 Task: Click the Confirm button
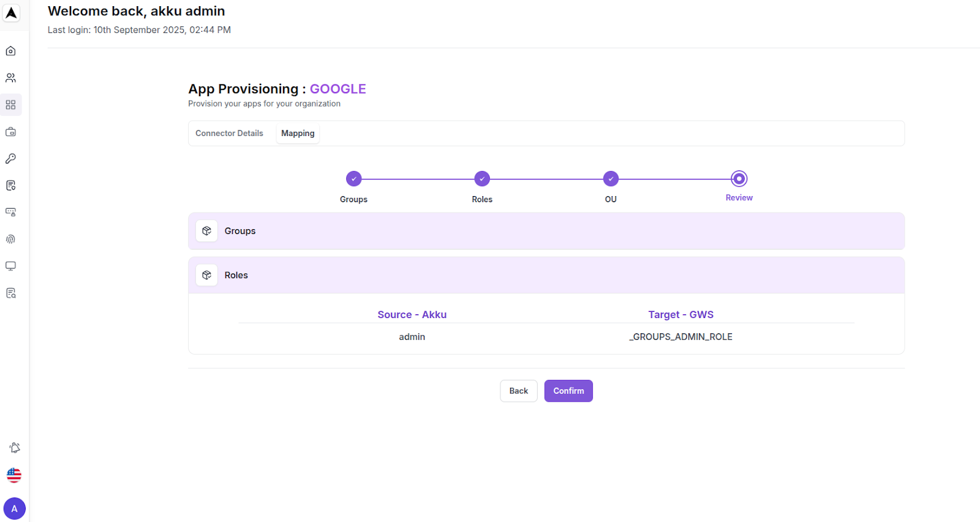568,391
